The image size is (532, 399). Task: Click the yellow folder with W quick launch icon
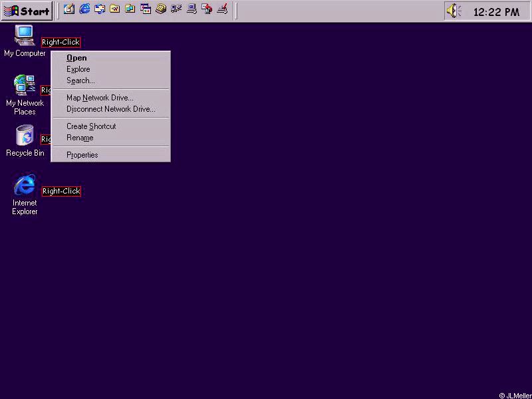[115, 9]
